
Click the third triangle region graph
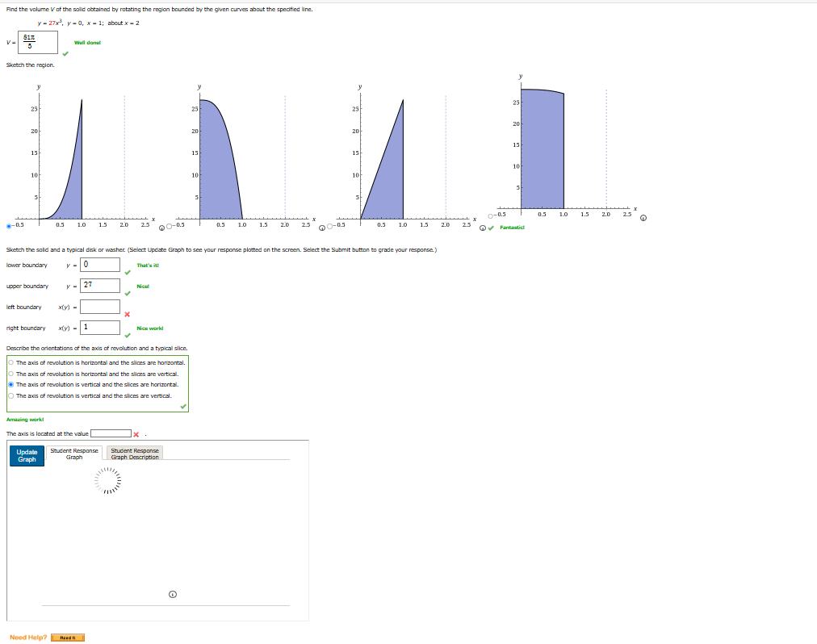tap(405, 157)
